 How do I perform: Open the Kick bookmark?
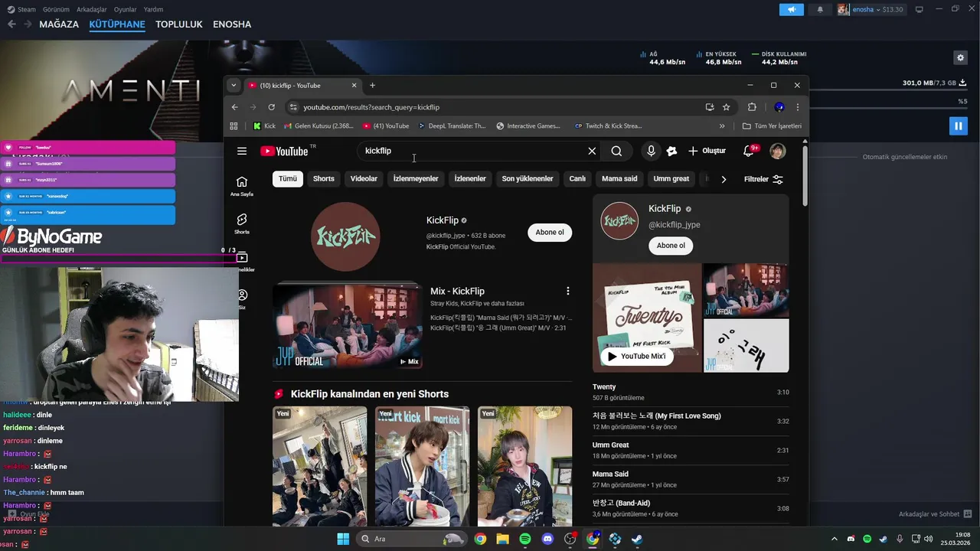click(264, 126)
